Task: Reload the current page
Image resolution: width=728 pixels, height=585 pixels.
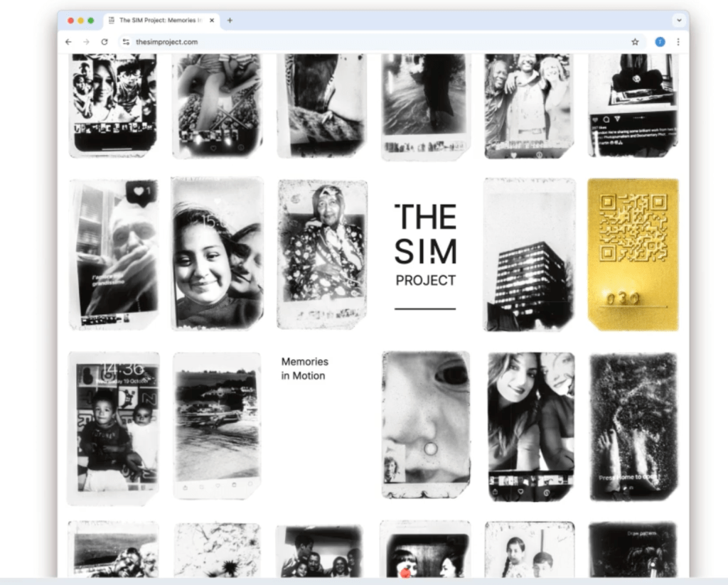Action: (x=105, y=42)
